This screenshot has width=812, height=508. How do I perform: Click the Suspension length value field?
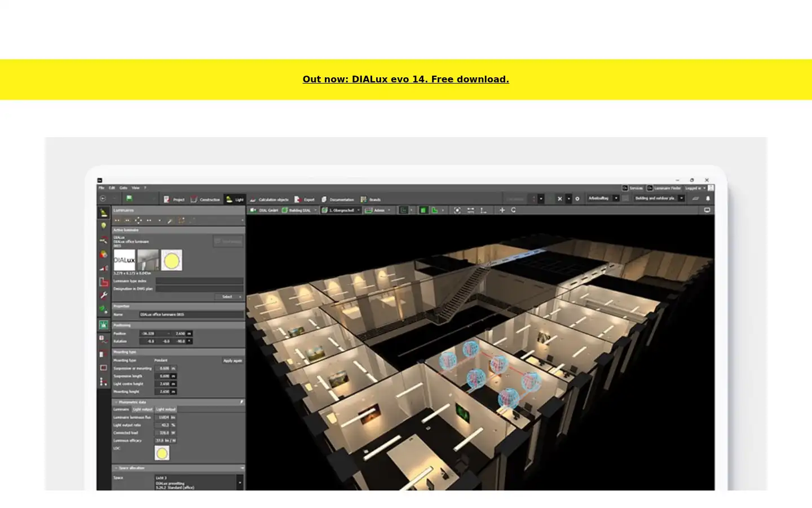pyautogui.click(x=166, y=376)
